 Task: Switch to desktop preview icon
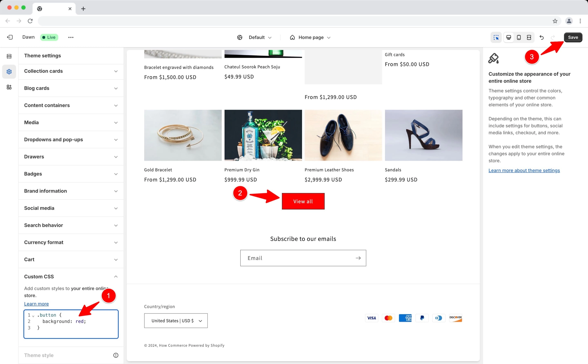pos(509,37)
